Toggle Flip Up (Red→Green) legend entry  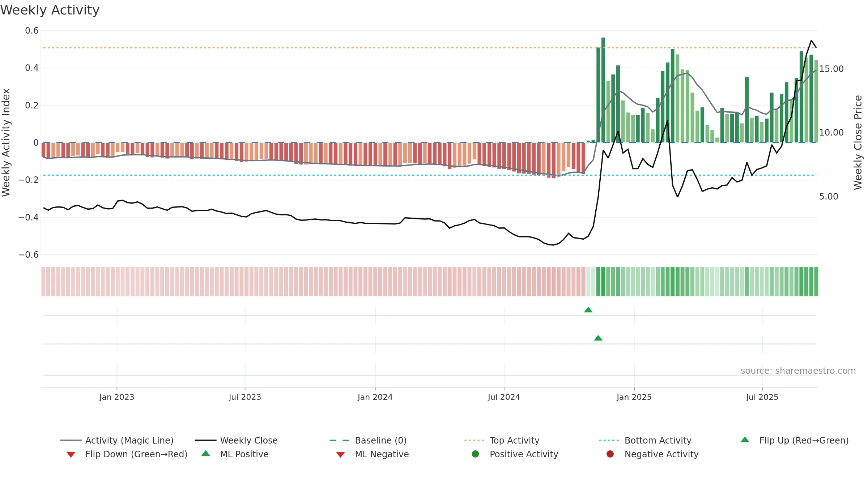[x=795, y=440]
